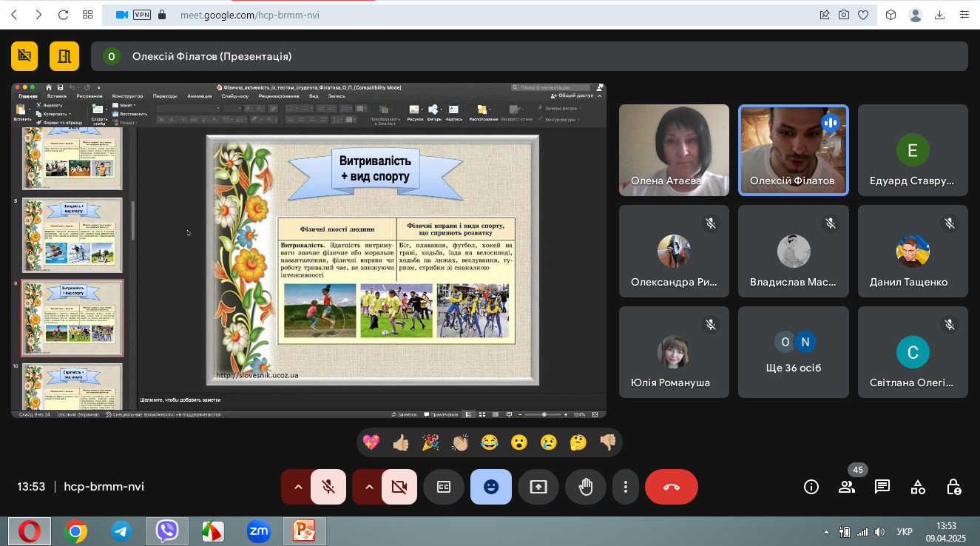Toggle closed captions
The height and width of the screenshot is (546, 980).
coord(444,487)
